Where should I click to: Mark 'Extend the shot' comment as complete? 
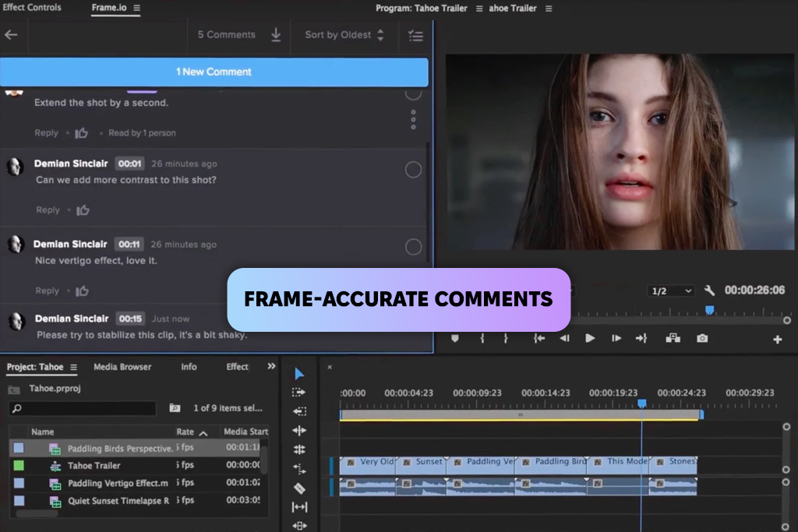tap(413, 93)
